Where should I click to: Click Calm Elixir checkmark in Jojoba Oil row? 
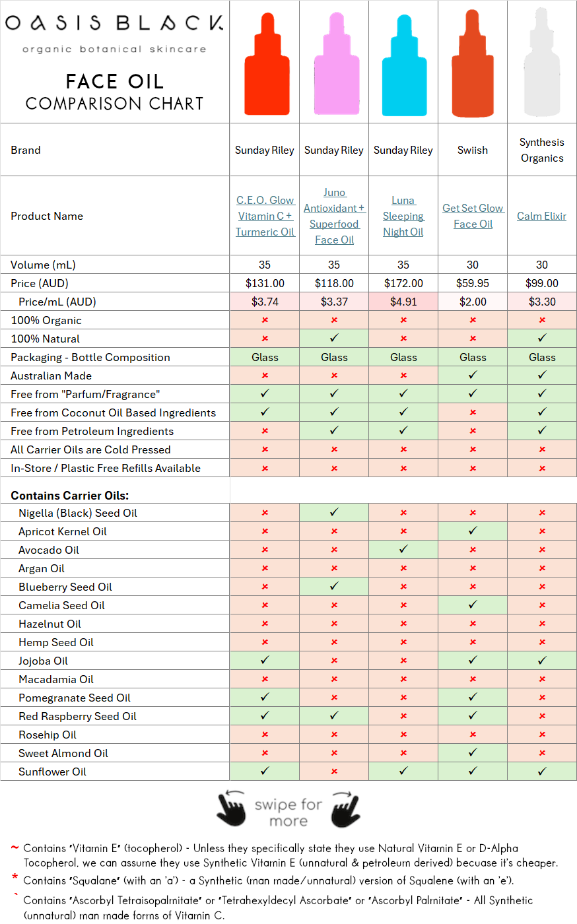[x=542, y=660]
